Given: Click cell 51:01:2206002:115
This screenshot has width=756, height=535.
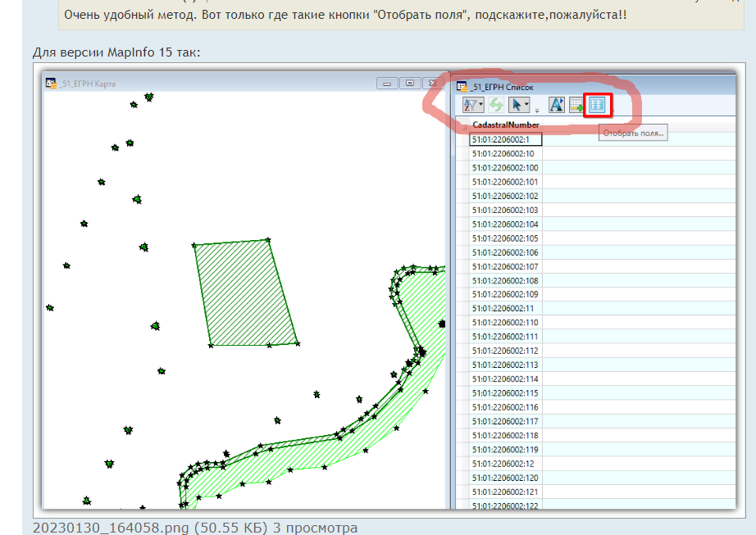Looking at the screenshot, I should point(505,393).
